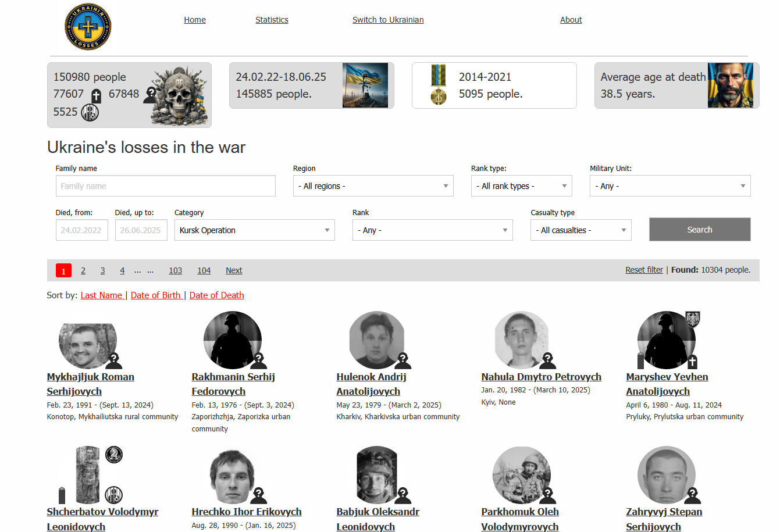Click the missing badge on Babjuk Oleksandr's photo

pos(403,496)
